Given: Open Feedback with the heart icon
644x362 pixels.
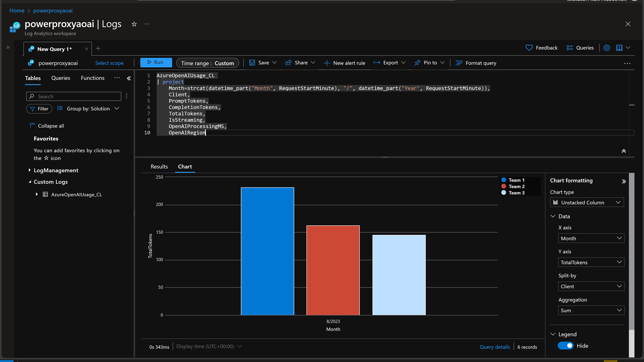Looking at the screenshot, I should [541, 48].
